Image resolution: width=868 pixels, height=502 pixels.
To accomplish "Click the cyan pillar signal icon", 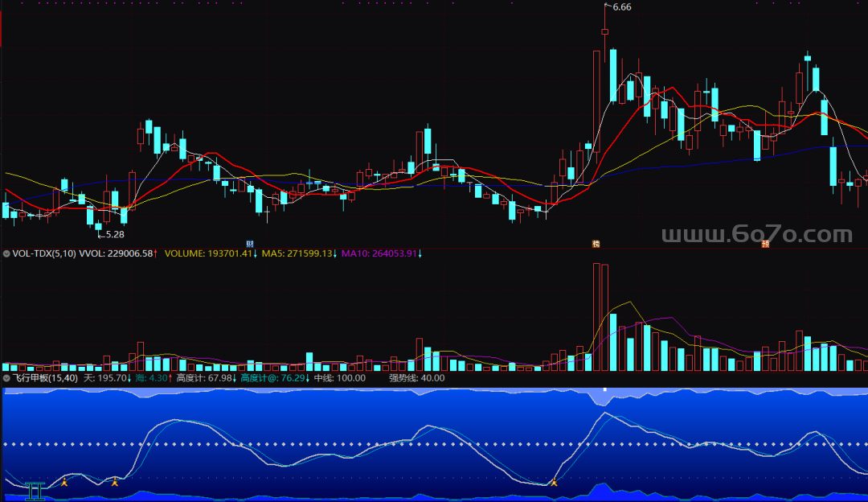I will pyautogui.click(x=35, y=491).
